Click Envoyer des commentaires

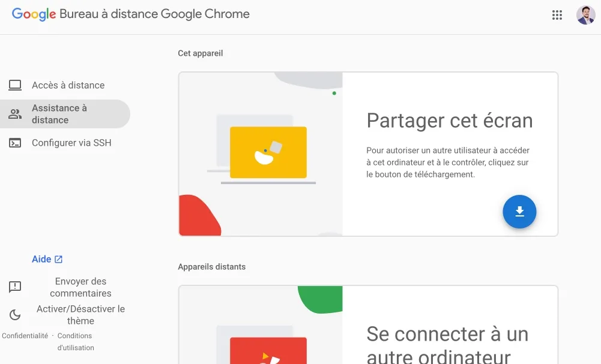[80, 287]
